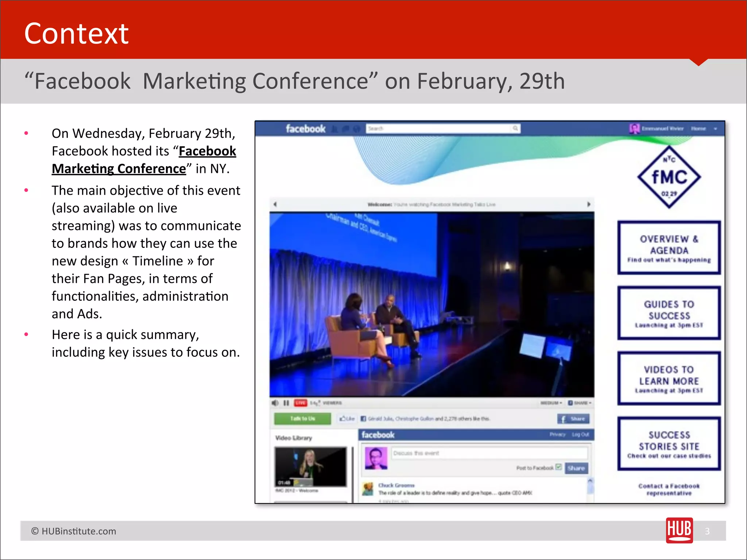Viewport: 747px width, 560px height.
Task: Click Privacy link in comment widget header
Action: pyautogui.click(x=557, y=435)
